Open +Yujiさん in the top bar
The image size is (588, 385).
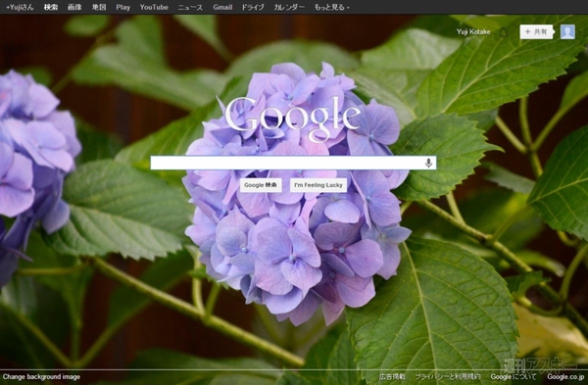pyautogui.click(x=20, y=7)
